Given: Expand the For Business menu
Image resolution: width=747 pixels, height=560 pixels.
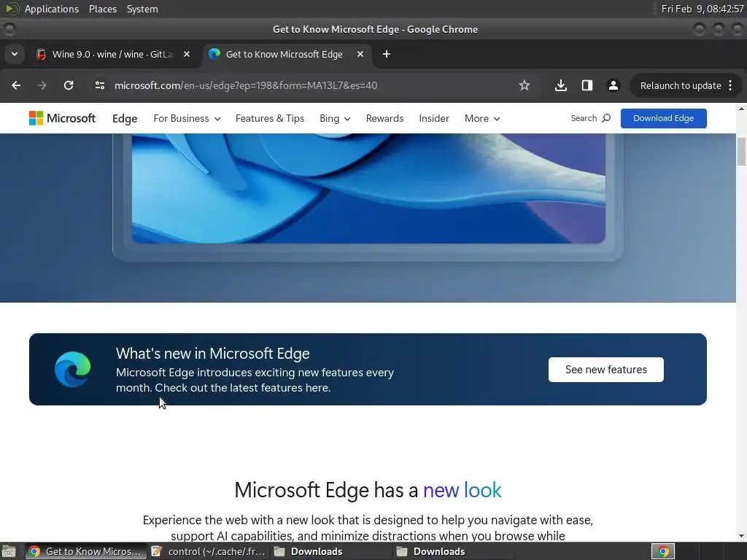Looking at the screenshot, I should pyautogui.click(x=187, y=119).
